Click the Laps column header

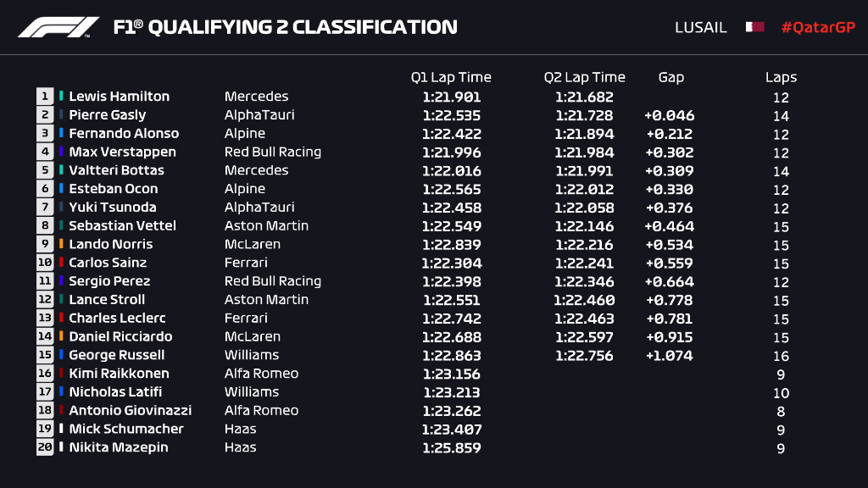(781, 77)
